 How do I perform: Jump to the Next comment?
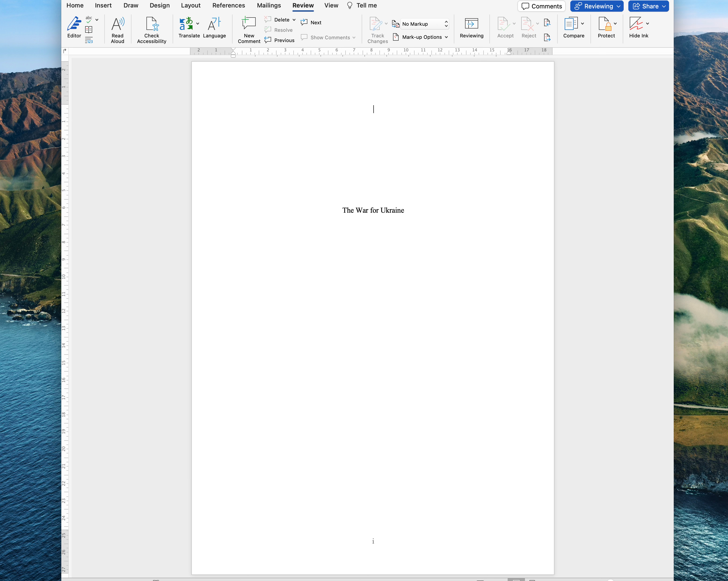click(x=311, y=23)
